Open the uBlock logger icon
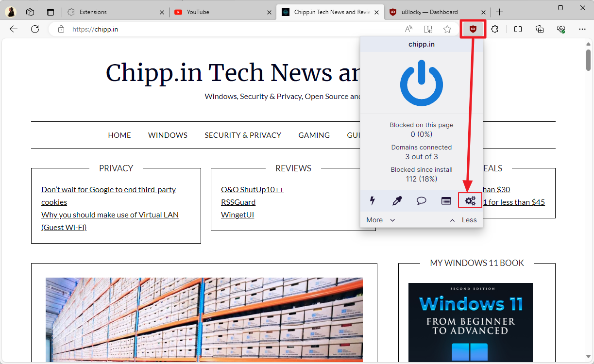Image resolution: width=594 pixels, height=364 pixels. 446,200
